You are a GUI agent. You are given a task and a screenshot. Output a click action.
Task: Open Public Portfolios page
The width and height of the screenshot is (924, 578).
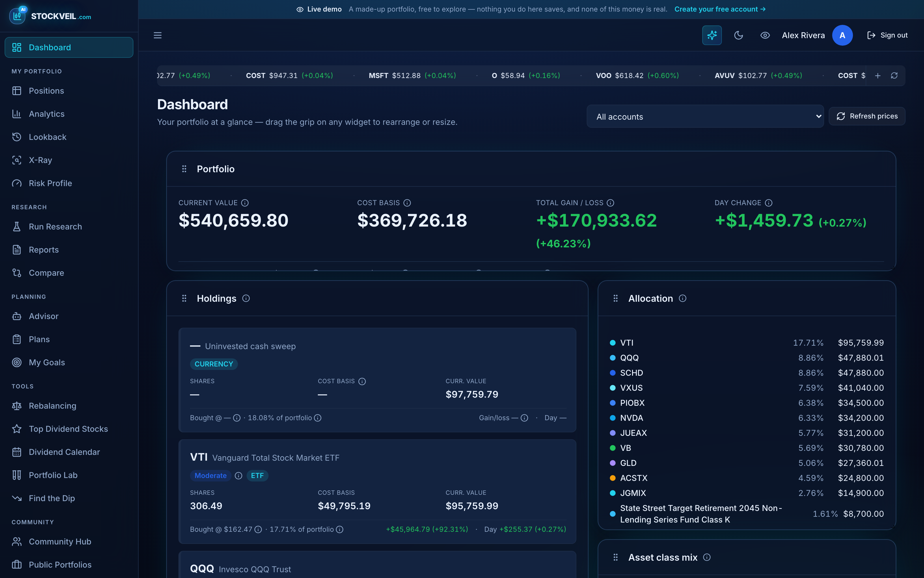click(x=69, y=565)
